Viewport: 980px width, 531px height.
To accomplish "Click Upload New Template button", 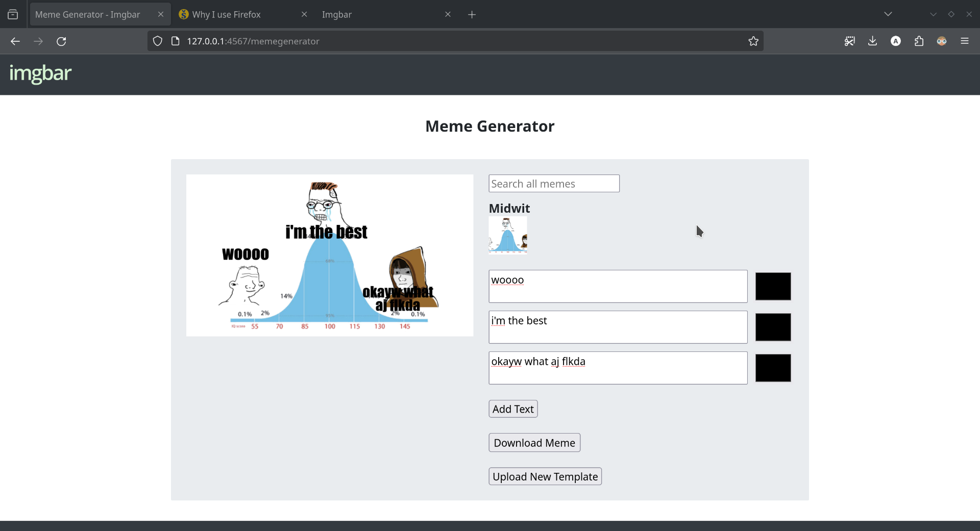I will pyautogui.click(x=545, y=476).
